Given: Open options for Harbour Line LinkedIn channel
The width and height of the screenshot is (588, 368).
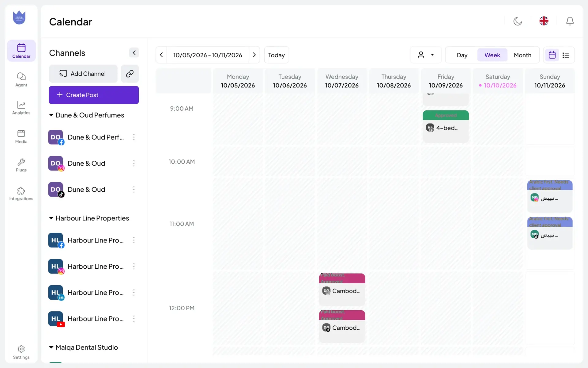Looking at the screenshot, I should click(x=134, y=293).
